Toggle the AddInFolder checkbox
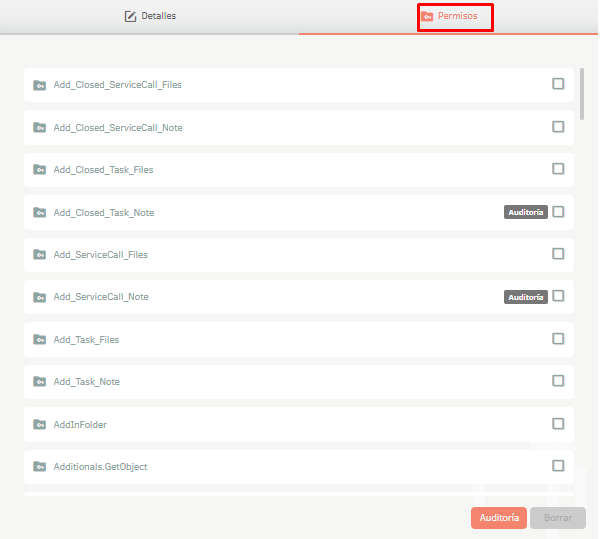Viewport: 600px width, 539px height. pos(558,423)
